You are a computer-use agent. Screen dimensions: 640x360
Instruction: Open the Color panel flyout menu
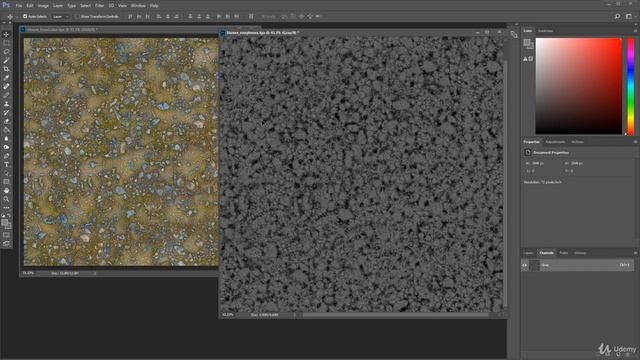tap(635, 31)
